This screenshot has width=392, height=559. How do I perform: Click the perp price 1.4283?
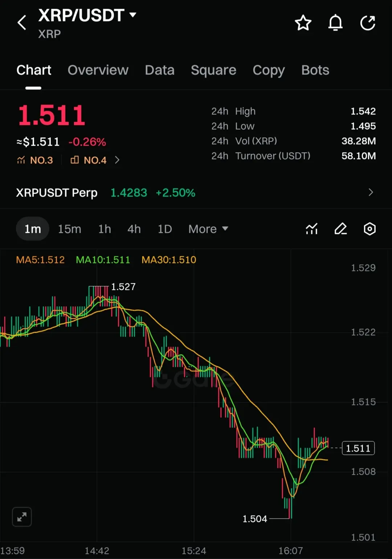(129, 193)
